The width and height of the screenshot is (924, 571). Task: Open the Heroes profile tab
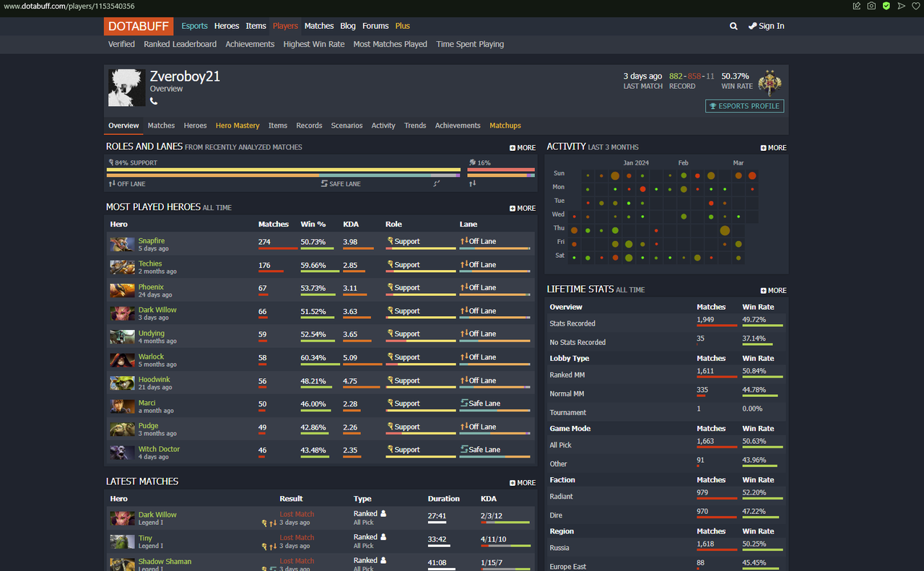pos(195,126)
